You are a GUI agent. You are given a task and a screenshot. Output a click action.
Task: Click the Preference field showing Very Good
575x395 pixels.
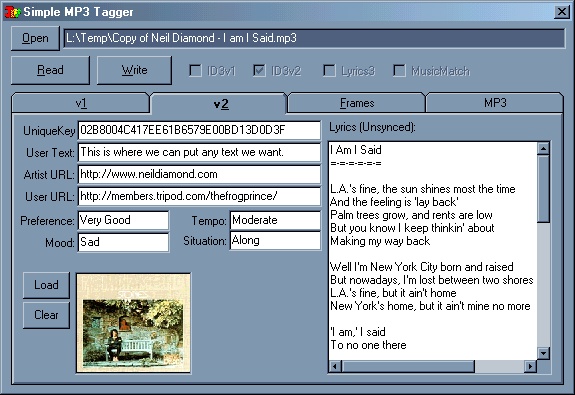[x=123, y=220]
